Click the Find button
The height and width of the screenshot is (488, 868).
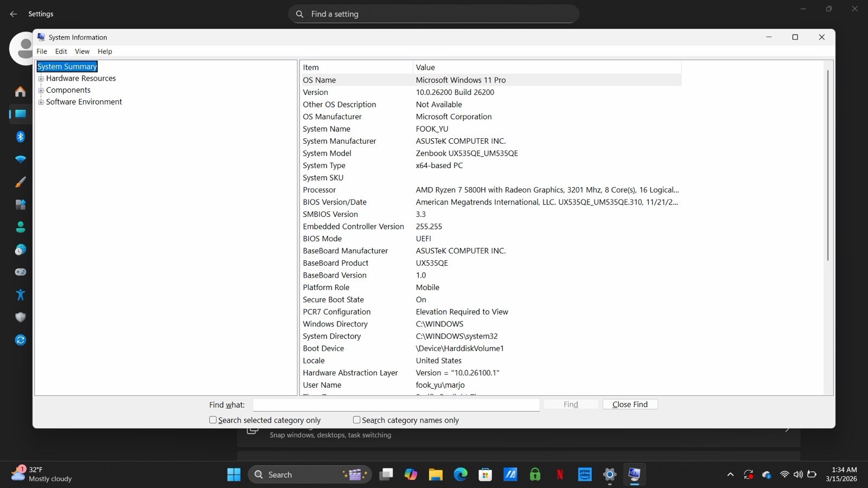pos(571,404)
